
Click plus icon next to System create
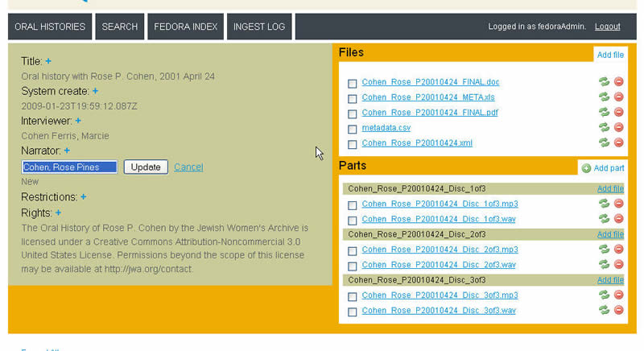95,91
